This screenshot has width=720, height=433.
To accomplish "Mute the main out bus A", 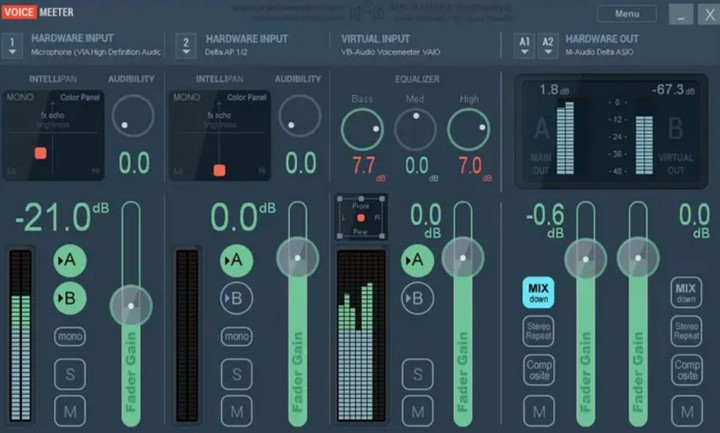I will [x=539, y=411].
